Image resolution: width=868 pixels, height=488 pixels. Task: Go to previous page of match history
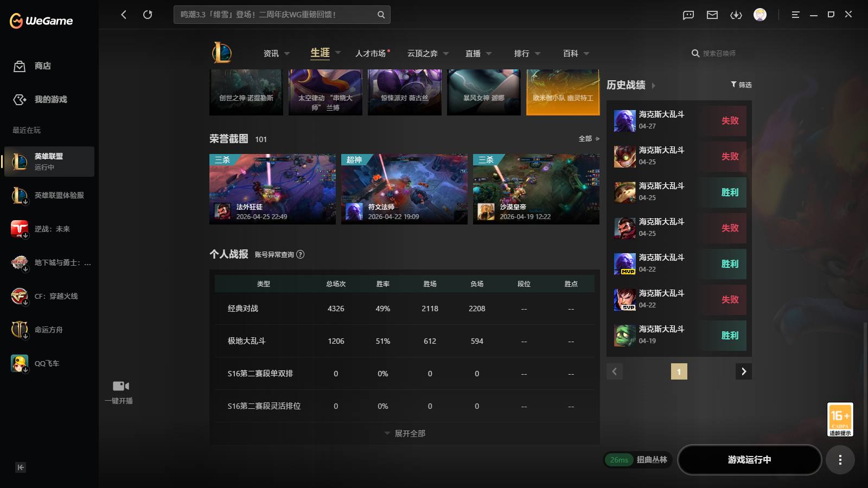coord(615,371)
